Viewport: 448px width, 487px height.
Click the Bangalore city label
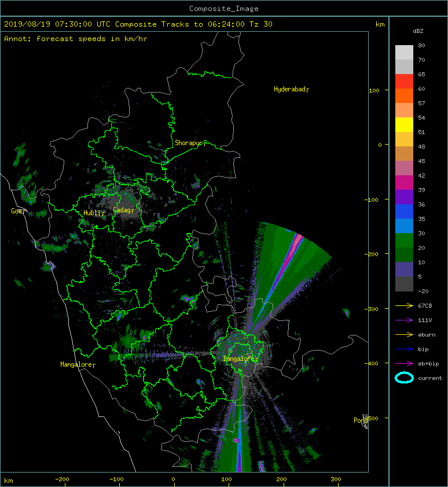241,359
